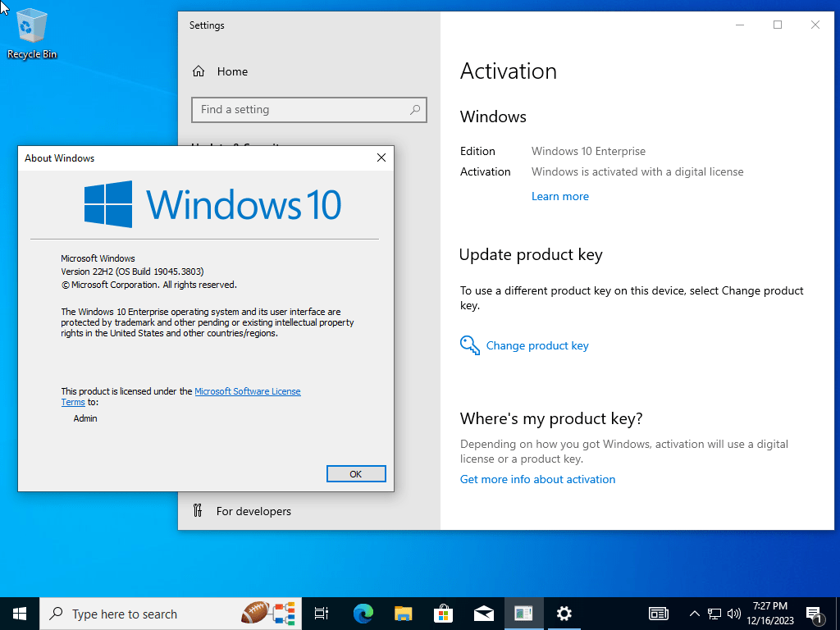Open the Action Center notification icon
840x630 pixels.
815,614
